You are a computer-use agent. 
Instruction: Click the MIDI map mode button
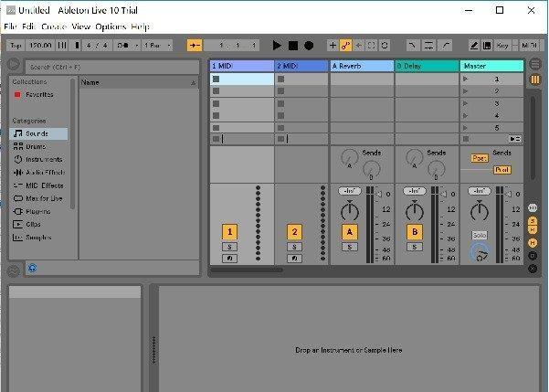click(x=529, y=46)
